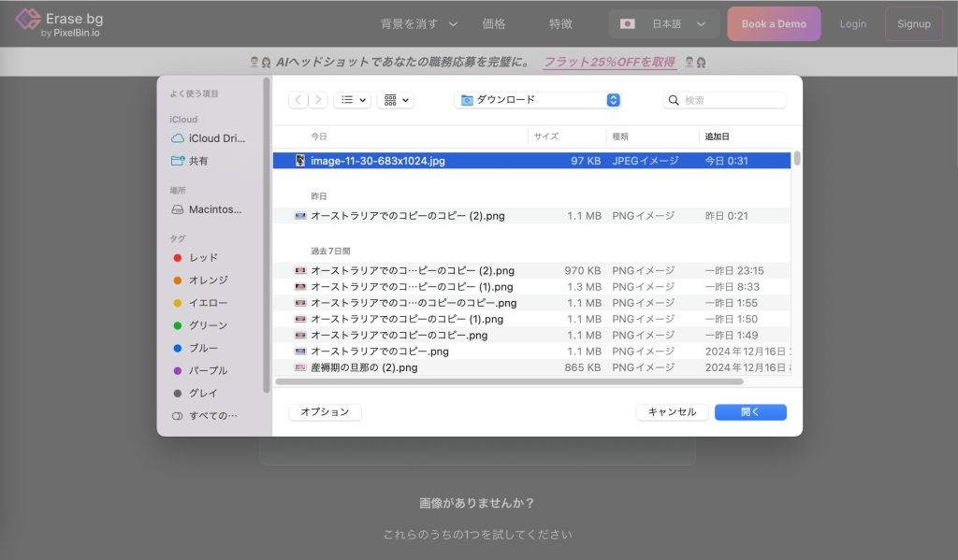958x560 pixels.
Task: Open the list view options menu
Action: tap(352, 100)
